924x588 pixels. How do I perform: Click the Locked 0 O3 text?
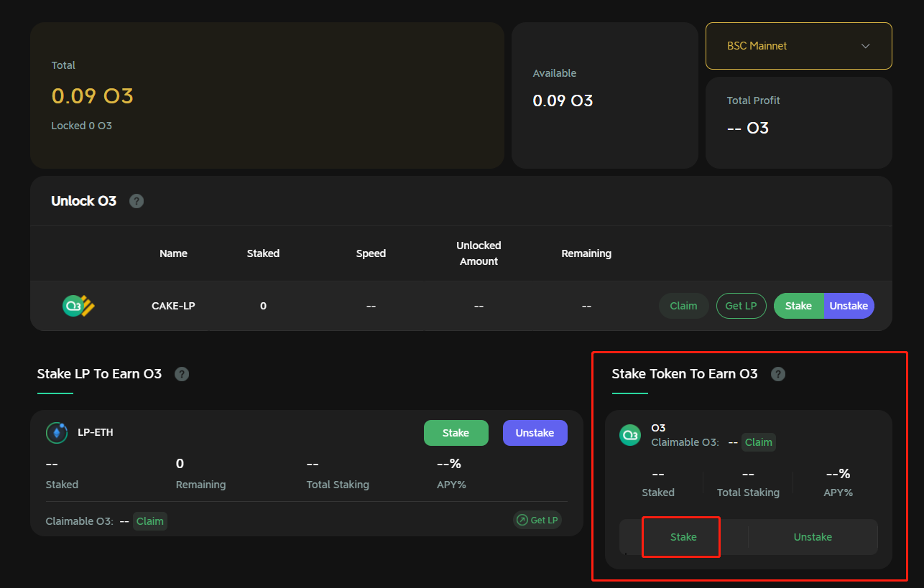pyautogui.click(x=82, y=126)
